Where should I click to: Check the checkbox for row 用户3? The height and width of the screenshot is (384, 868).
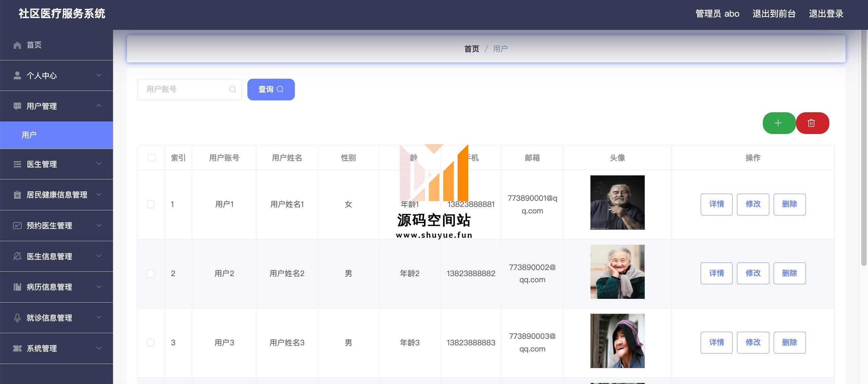pyautogui.click(x=151, y=343)
